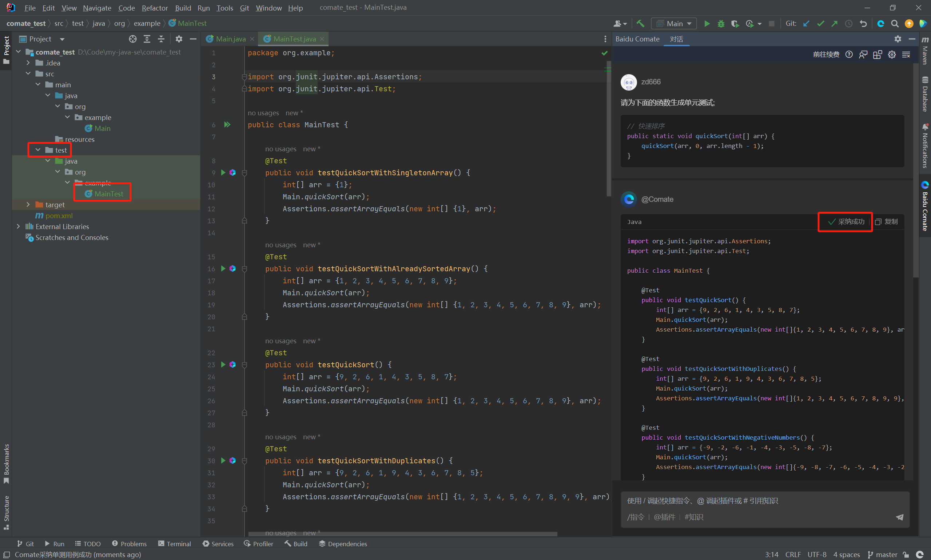931x560 pixels.
Task: Open the Main run configuration dropdown
Action: [674, 24]
